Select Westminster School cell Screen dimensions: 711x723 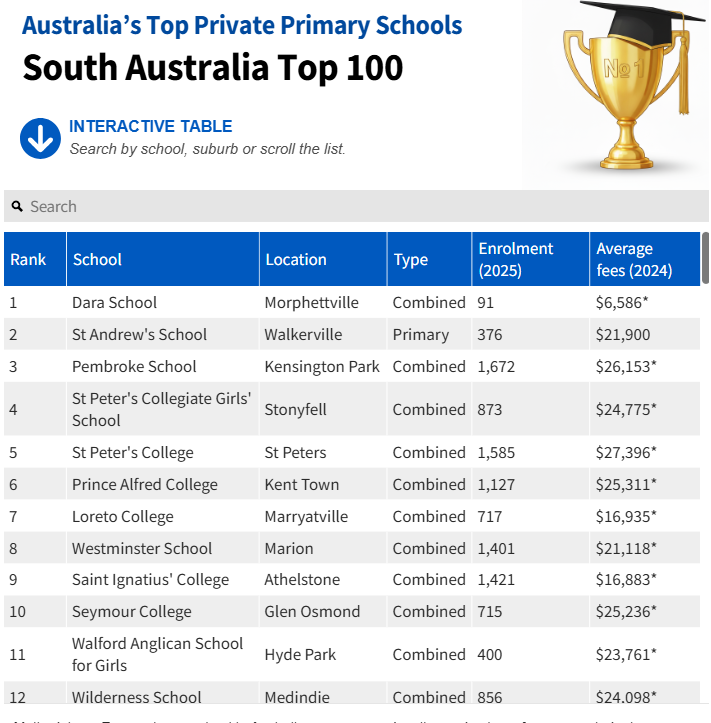click(163, 548)
